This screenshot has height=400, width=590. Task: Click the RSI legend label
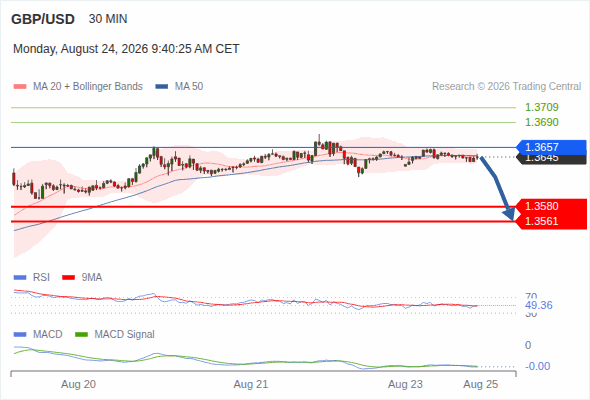tap(41, 278)
